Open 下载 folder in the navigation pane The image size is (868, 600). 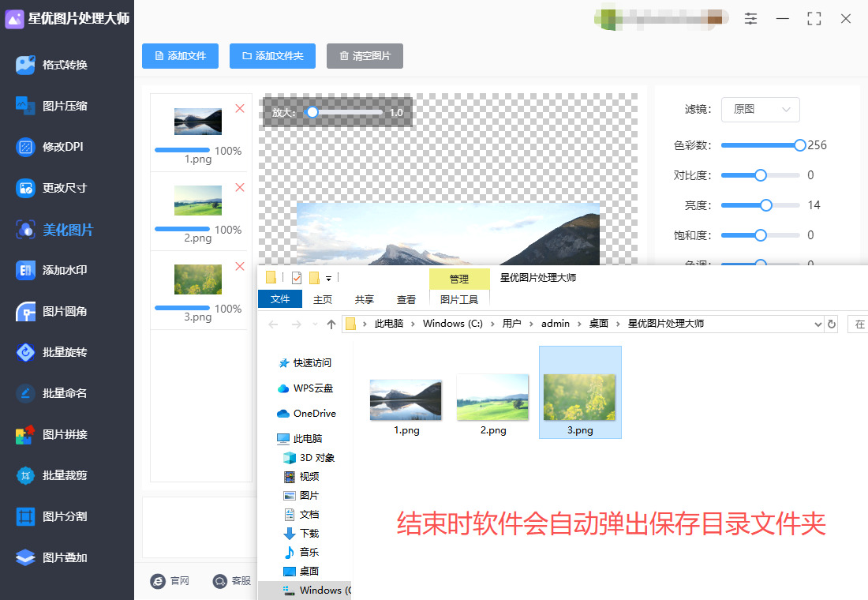[301, 533]
